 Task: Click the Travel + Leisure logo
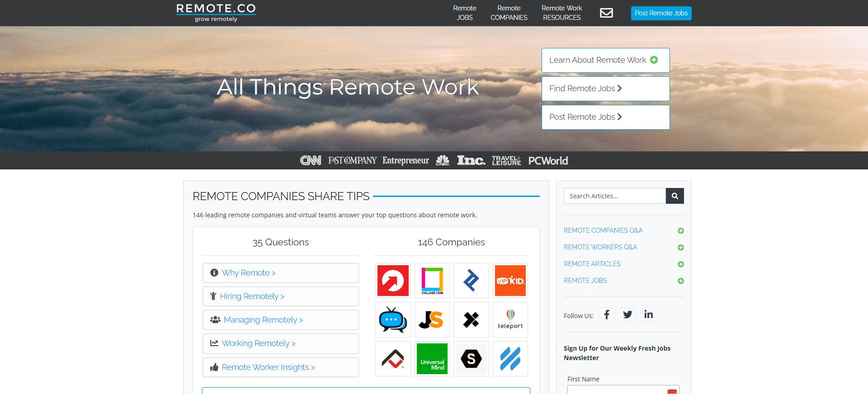[x=506, y=160]
